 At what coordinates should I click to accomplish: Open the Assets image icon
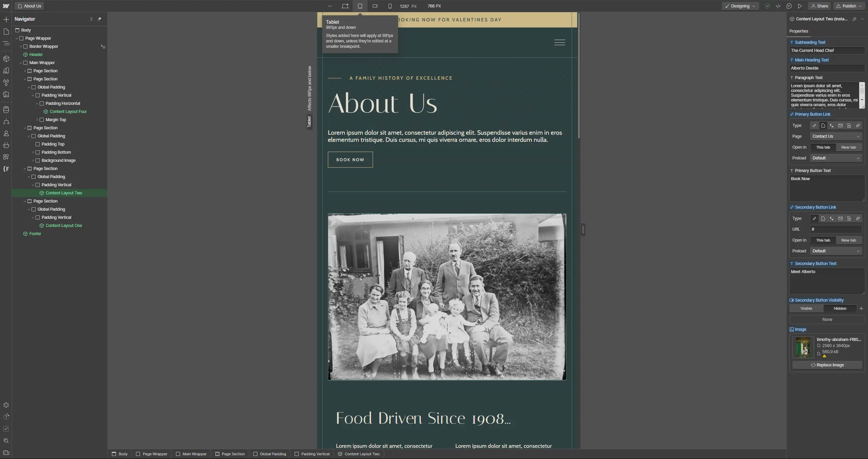tap(6, 95)
